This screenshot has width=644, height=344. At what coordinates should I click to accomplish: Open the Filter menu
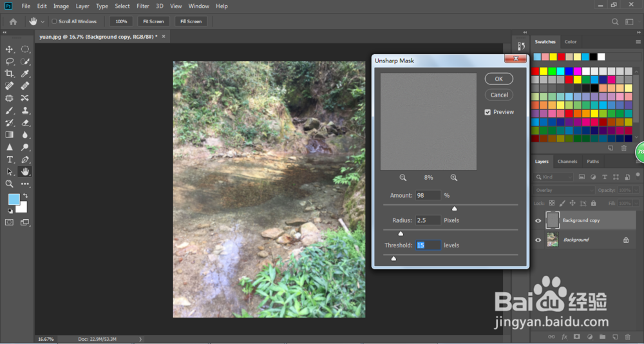tap(143, 6)
